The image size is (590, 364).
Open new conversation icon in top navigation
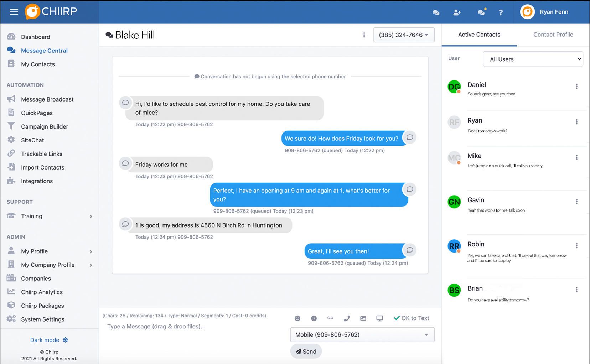pyautogui.click(x=436, y=12)
